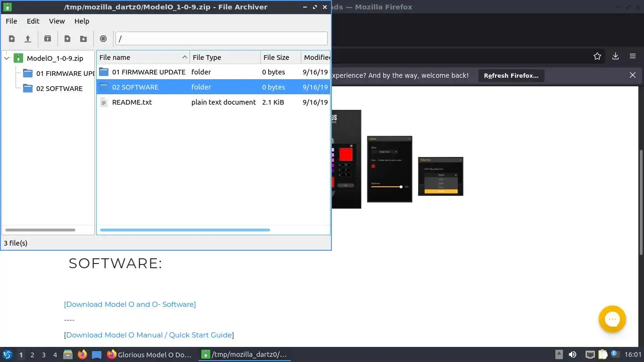Switch to workspace 1

click(21, 355)
